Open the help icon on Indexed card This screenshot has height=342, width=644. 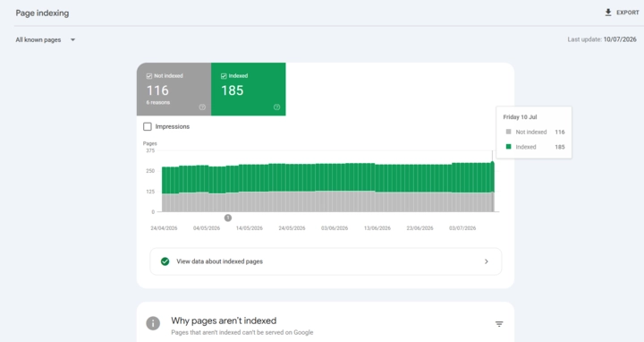(x=276, y=107)
